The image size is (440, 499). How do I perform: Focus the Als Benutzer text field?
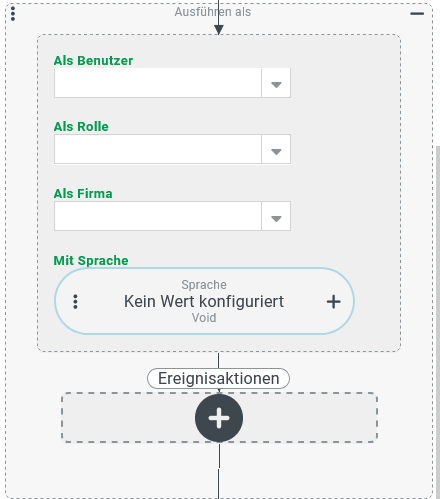pyautogui.click(x=158, y=83)
